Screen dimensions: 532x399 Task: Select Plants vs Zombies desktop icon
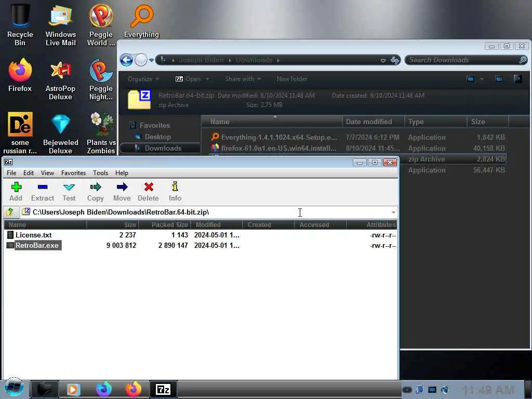[x=101, y=133]
